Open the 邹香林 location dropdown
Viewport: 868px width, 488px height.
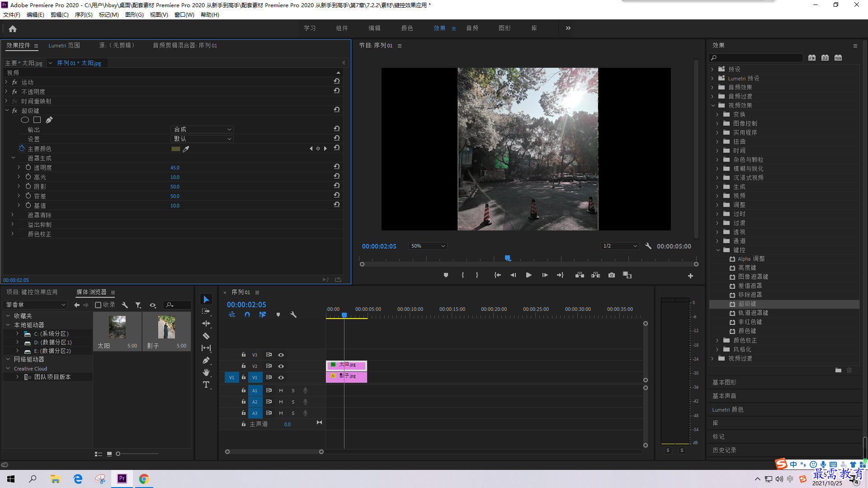point(36,305)
